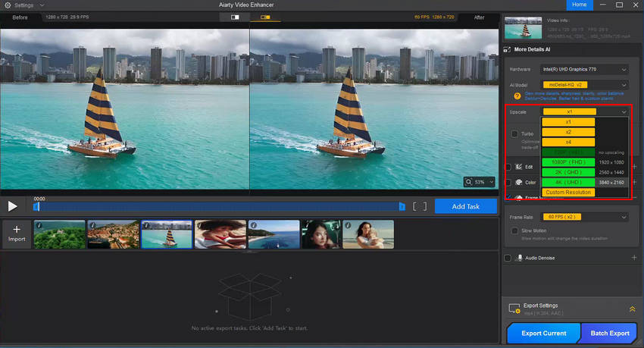Play the video preview
The width and height of the screenshot is (644, 348).
click(x=12, y=206)
